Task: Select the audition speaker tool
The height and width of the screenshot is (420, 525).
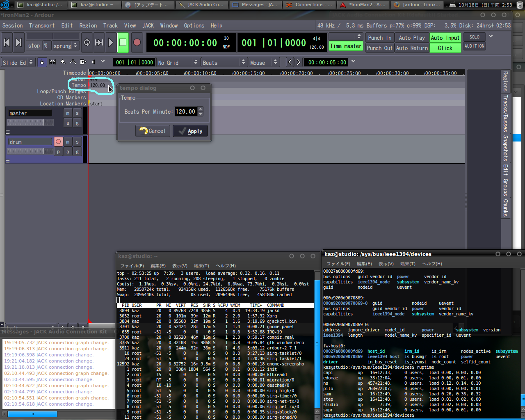Action: click(x=94, y=62)
